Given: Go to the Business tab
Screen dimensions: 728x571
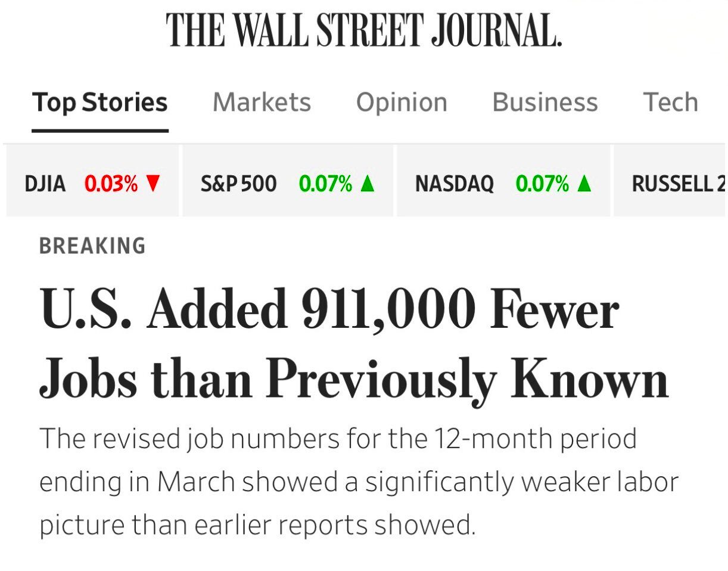Looking at the screenshot, I should click(545, 103).
